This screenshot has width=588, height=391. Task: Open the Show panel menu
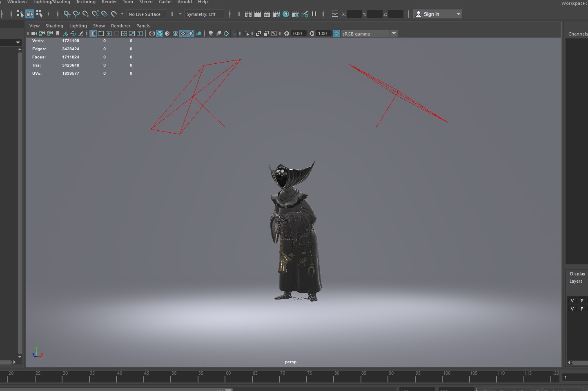click(x=99, y=26)
